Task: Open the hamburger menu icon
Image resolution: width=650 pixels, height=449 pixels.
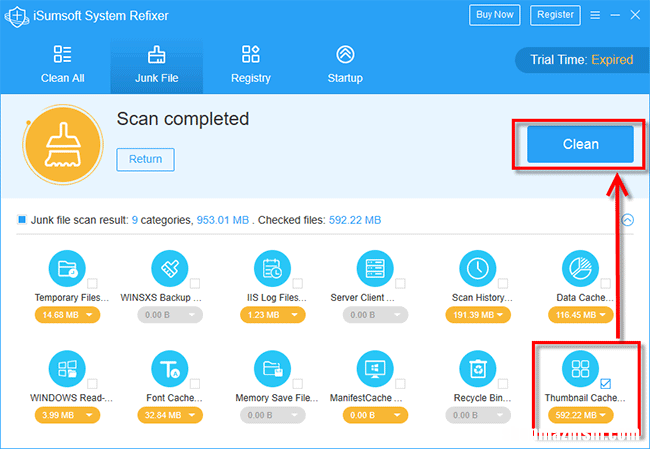Action: (595, 15)
